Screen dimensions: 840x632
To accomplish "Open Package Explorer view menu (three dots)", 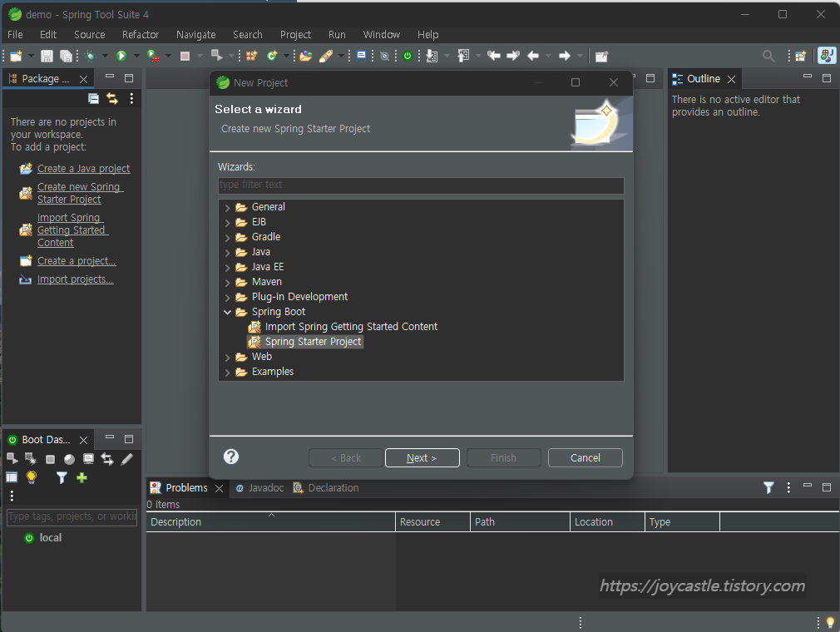I will pos(131,99).
